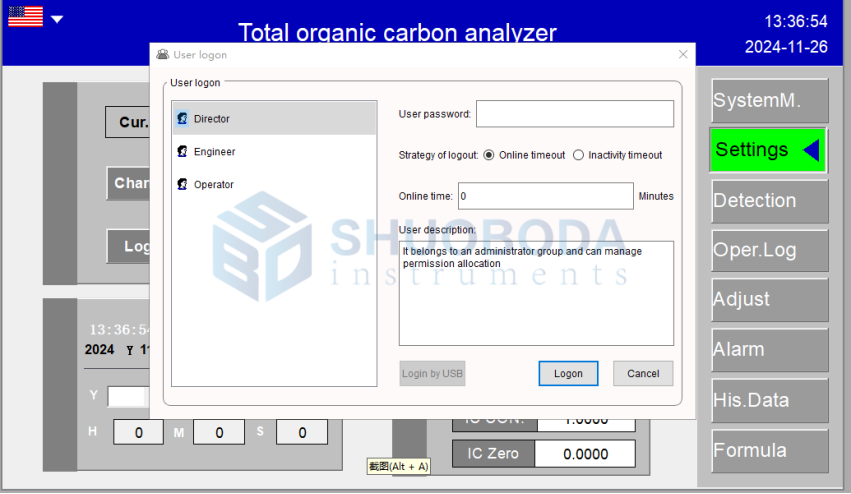Click the Cur. button in background window

point(128,122)
